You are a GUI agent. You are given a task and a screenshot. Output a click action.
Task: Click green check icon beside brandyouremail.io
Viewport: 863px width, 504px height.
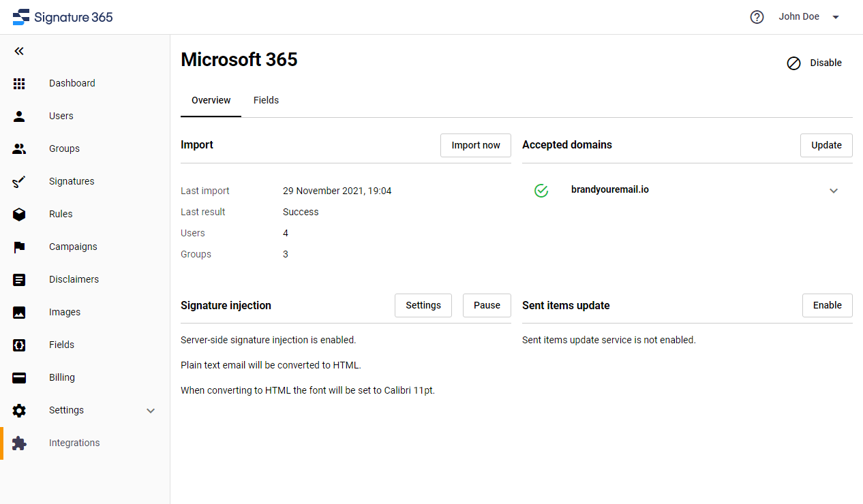point(541,191)
